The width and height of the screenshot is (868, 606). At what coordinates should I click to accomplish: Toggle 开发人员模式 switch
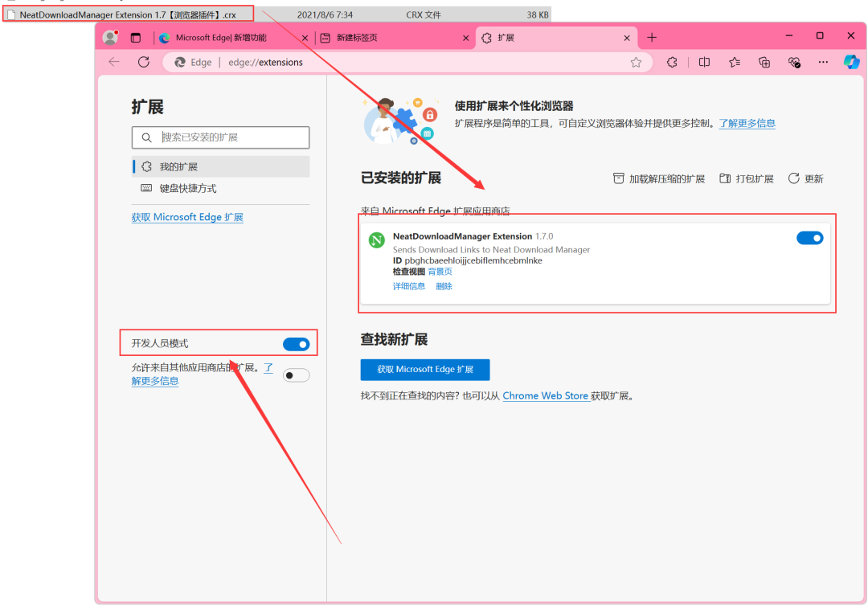(296, 344)
